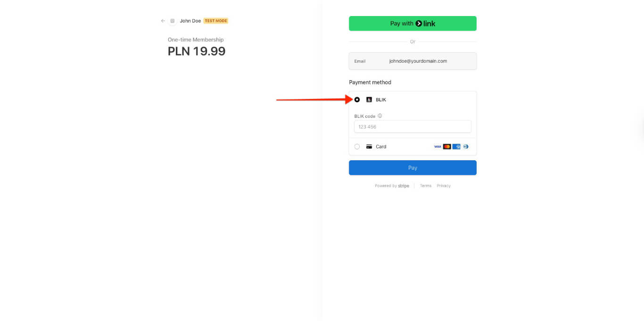Click the card icon beside Card label
644x321 pixels.
tap(369, 147)
